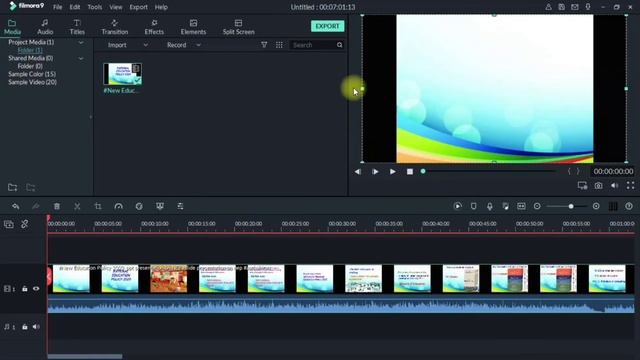Switch to the Elements tab

(193, 27)
